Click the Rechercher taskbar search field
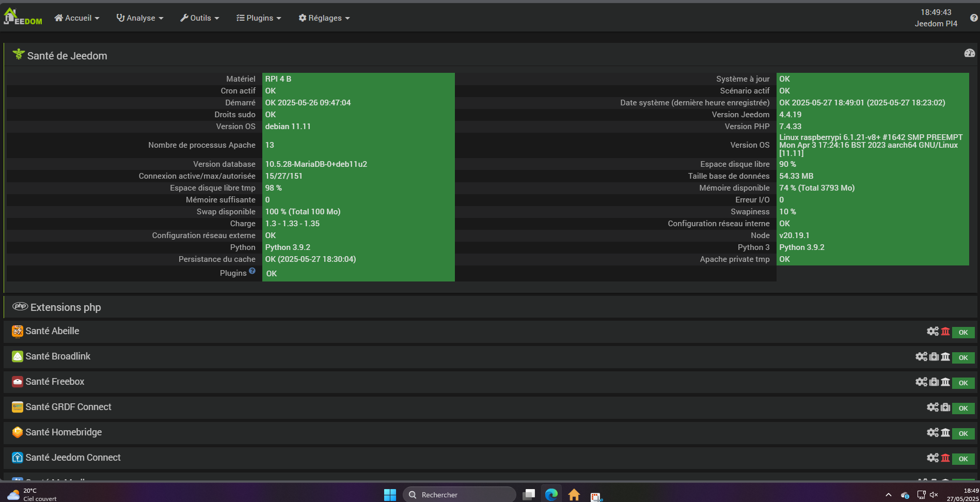 point(459,495)
